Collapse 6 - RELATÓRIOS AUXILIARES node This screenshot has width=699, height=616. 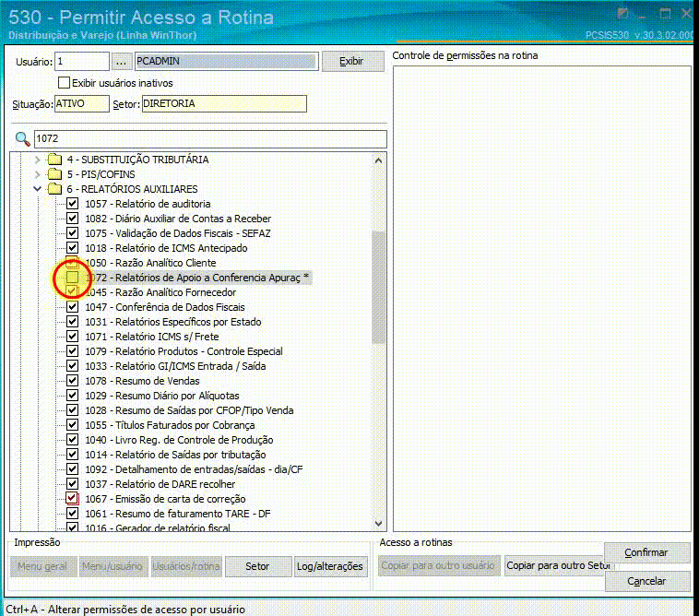tap(38, 188)
